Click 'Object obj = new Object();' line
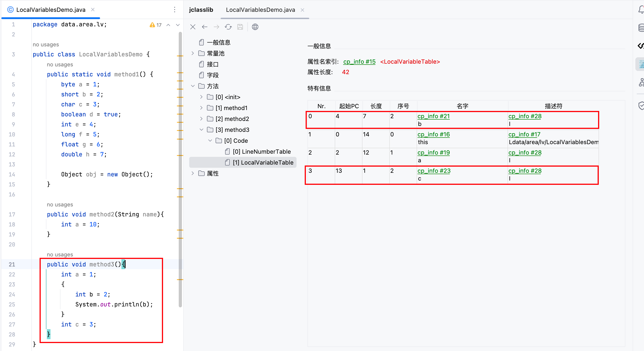 click(x=107, y=175)
